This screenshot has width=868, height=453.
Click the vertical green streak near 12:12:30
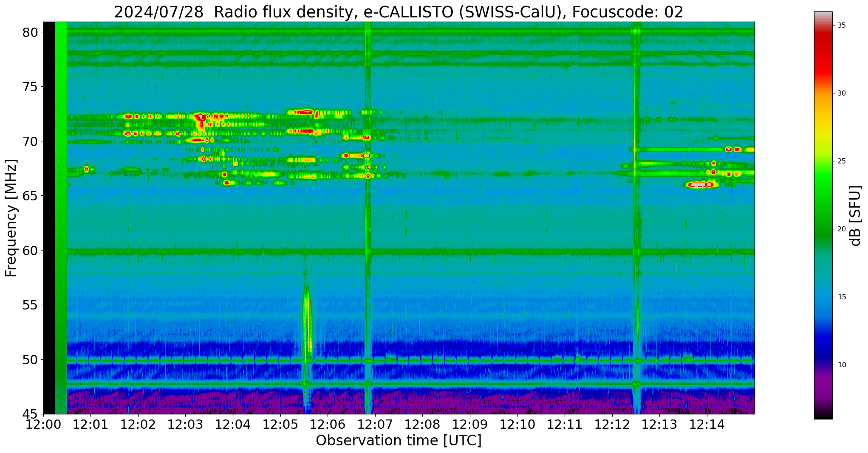pyautogui.click(x=636, y=218)
